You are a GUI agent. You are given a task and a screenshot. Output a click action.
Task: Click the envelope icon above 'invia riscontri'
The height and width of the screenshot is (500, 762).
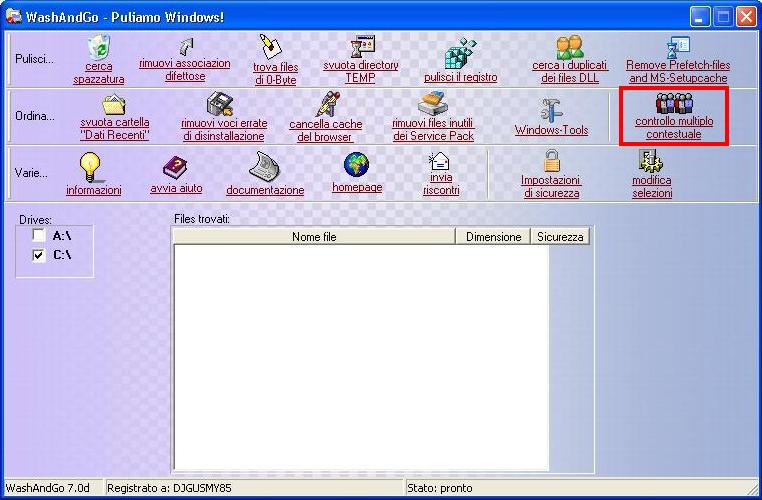pyautogui.click(x=439, y=161)
